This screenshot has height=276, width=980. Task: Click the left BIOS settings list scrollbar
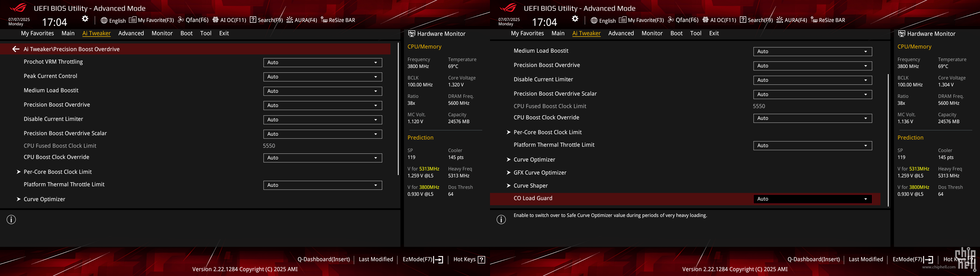398,109
